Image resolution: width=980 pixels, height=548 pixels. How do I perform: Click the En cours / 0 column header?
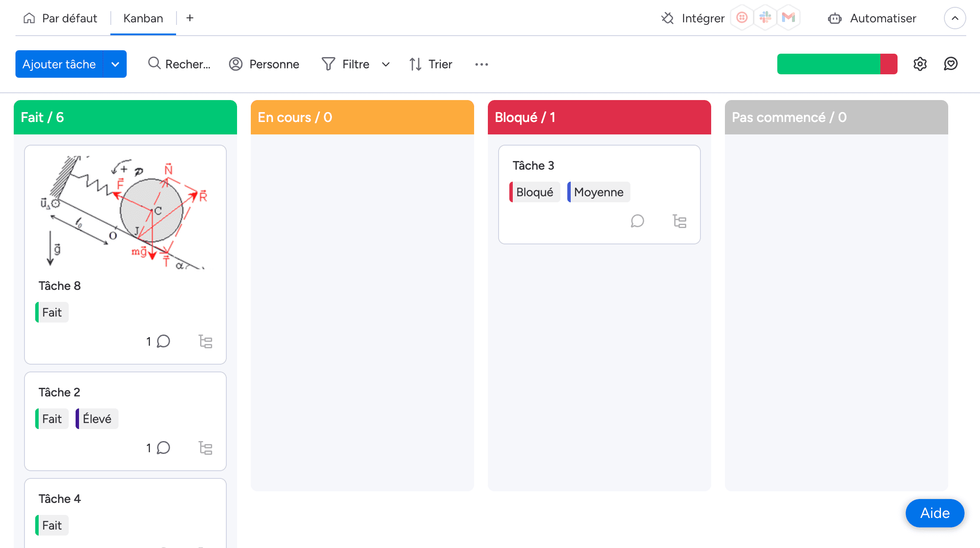pyautogui.click(x=362, y=117)
